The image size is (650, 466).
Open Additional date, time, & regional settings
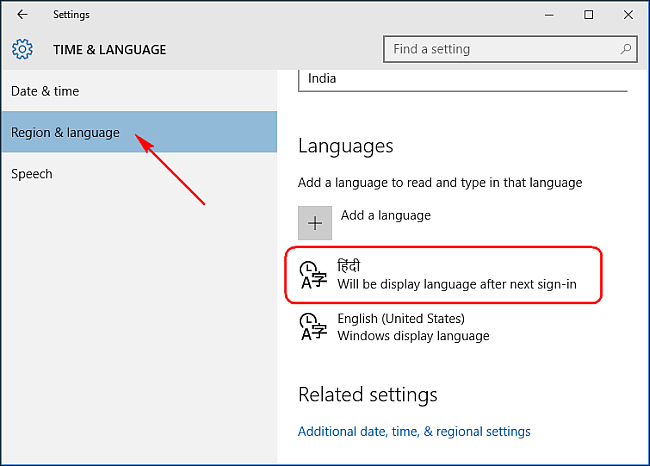click(414, 431)
